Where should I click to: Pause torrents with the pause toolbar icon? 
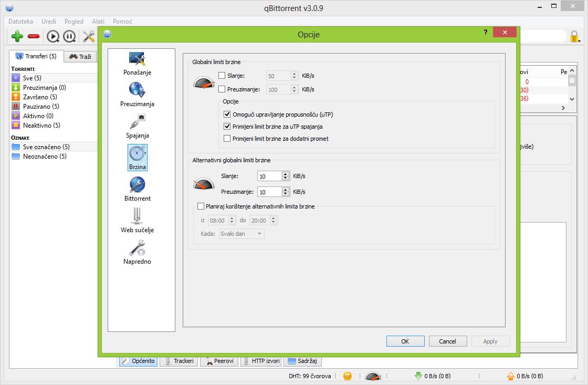[x=69, y=36]
